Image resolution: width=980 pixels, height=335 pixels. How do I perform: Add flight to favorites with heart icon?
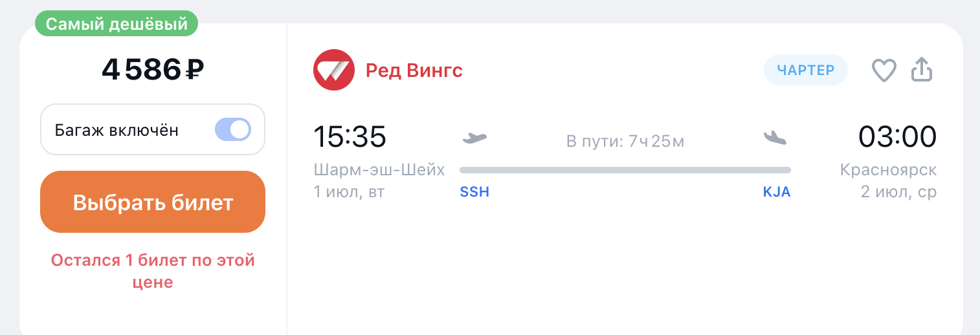(884, 70)
